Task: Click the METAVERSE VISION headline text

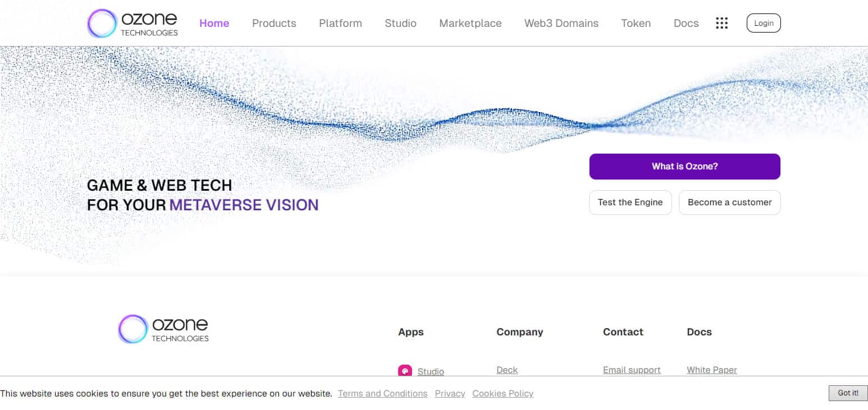Action: [x=244, y=205]
